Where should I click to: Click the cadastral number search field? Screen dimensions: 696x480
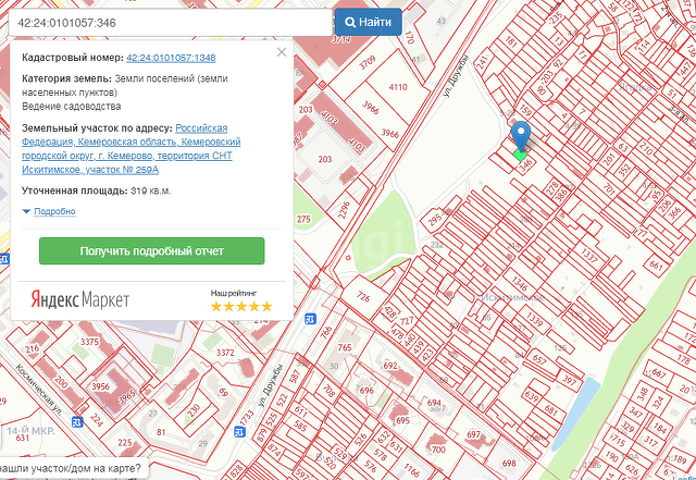click(170, 22)
